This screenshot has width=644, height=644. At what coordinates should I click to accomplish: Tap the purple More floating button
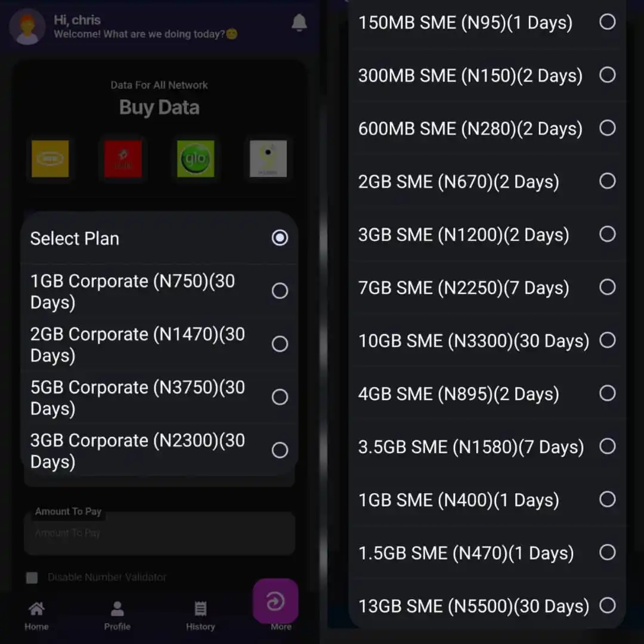click(275, 601)
